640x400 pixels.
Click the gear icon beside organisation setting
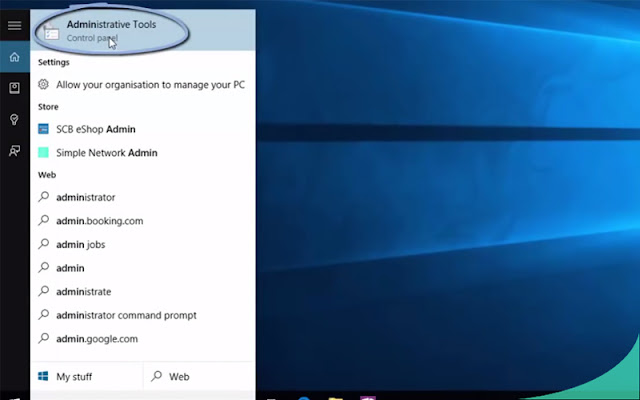click(43, 84)
